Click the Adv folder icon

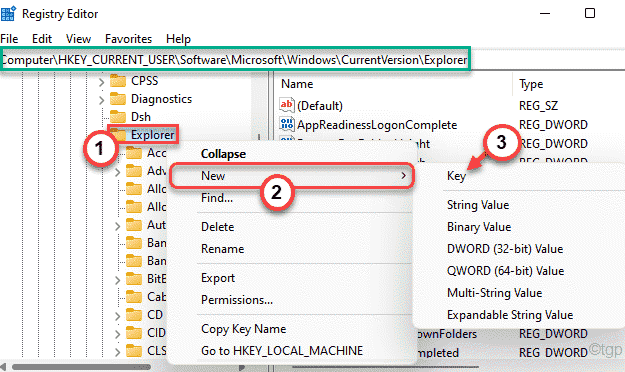click(134, 171)
